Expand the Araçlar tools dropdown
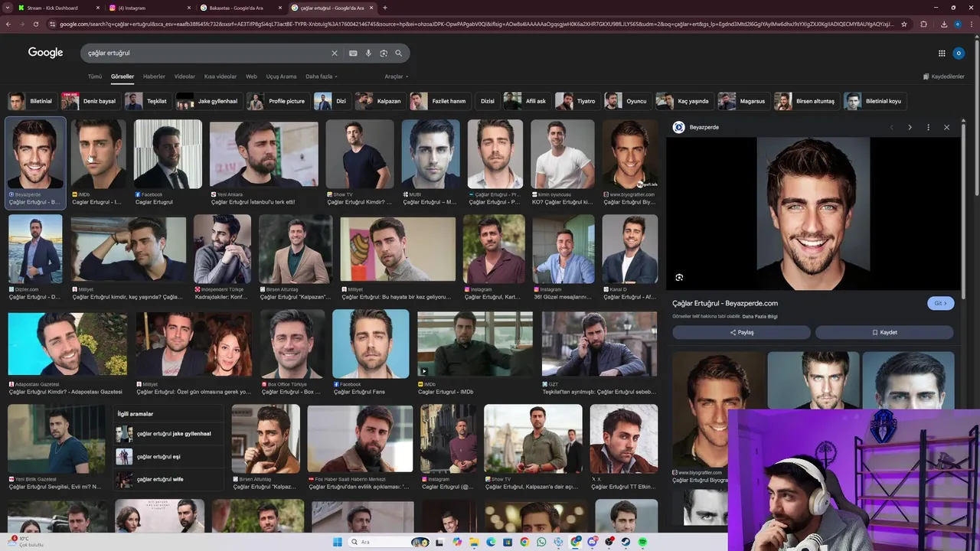Viewport: 980px width, 551px height. coord(396,77)
